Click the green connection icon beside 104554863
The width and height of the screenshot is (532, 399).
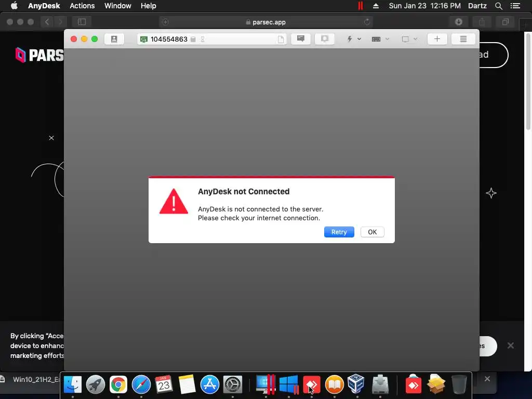144,39
